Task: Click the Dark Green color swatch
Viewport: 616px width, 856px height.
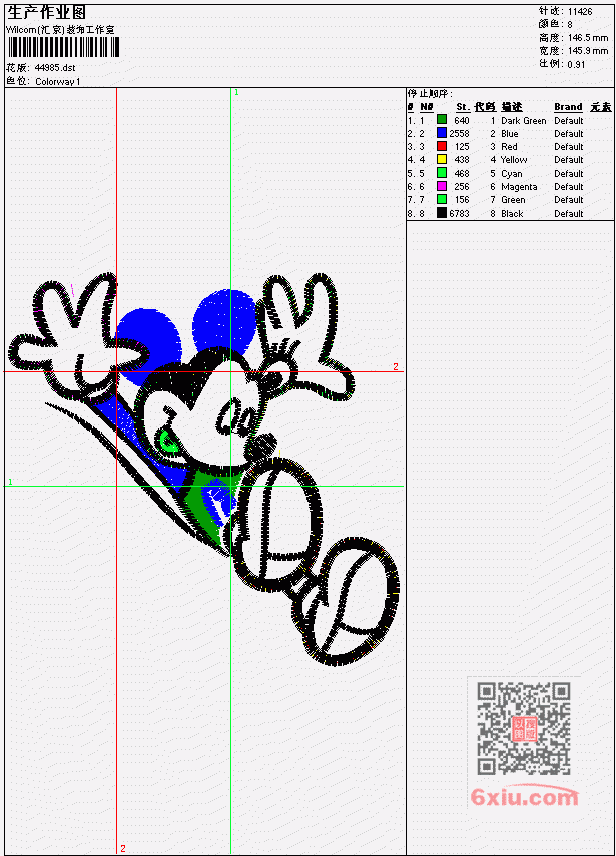Action: [442, 120]
